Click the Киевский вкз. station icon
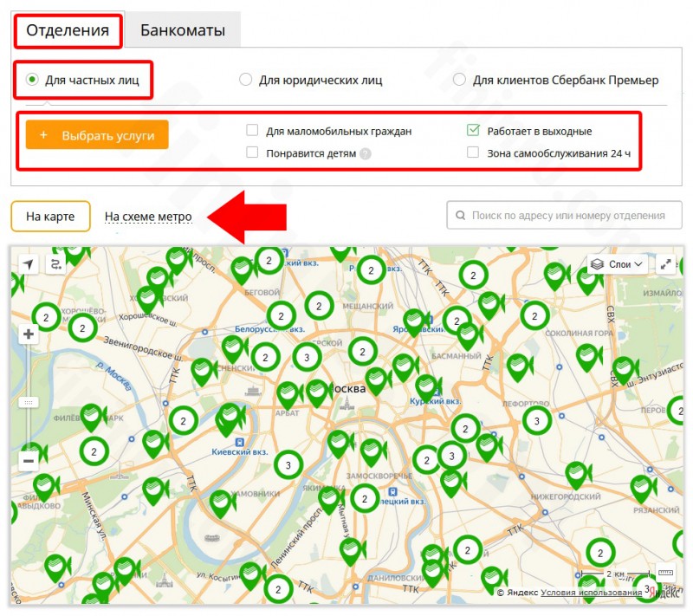The height and width of the screenshot is (616, 693). pyautogui.click(x=240, y=442)
